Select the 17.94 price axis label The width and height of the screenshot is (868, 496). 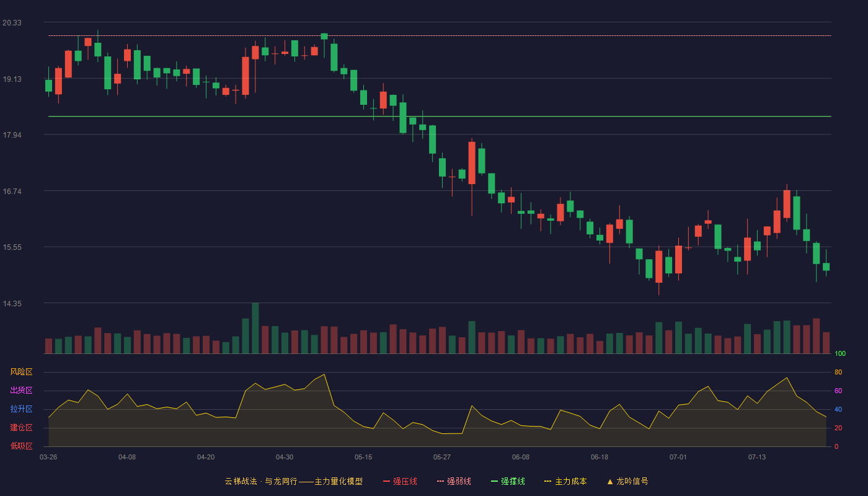[12, 135]
